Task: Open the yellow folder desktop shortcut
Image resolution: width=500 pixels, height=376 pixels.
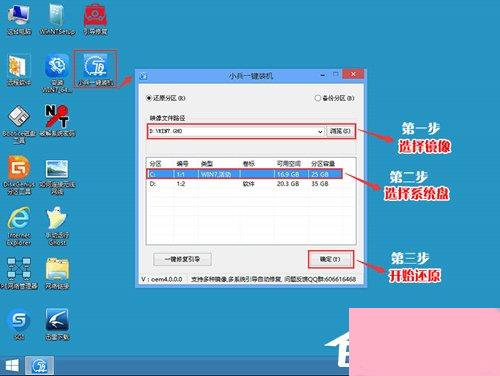Action: click(x=57, y=273)
